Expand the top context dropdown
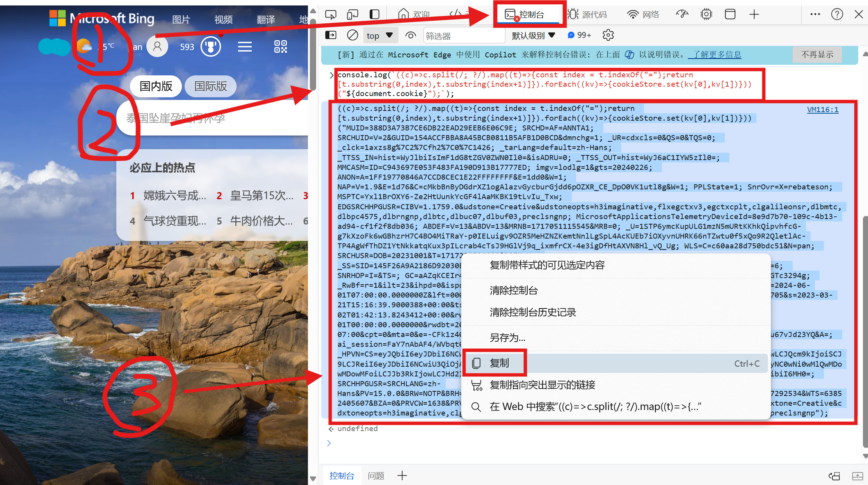The width and height of the screenshot is (868, 485). pos(380,36)
